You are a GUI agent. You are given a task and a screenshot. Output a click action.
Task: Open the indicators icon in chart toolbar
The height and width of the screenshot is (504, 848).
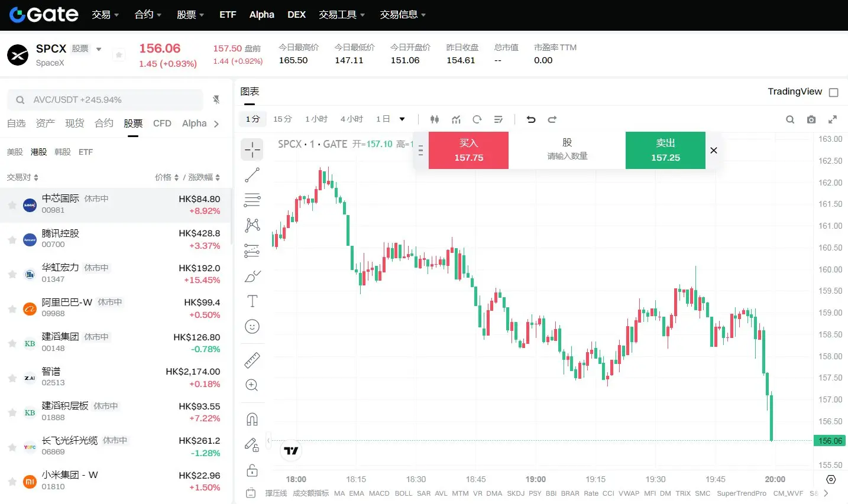coord(456,119)
